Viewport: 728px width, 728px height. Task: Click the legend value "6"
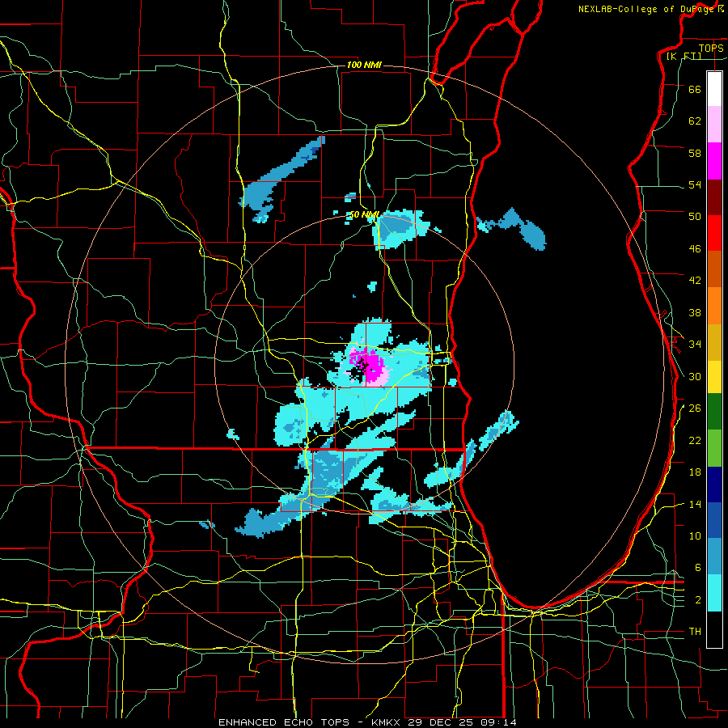click(x=698, y=568)
